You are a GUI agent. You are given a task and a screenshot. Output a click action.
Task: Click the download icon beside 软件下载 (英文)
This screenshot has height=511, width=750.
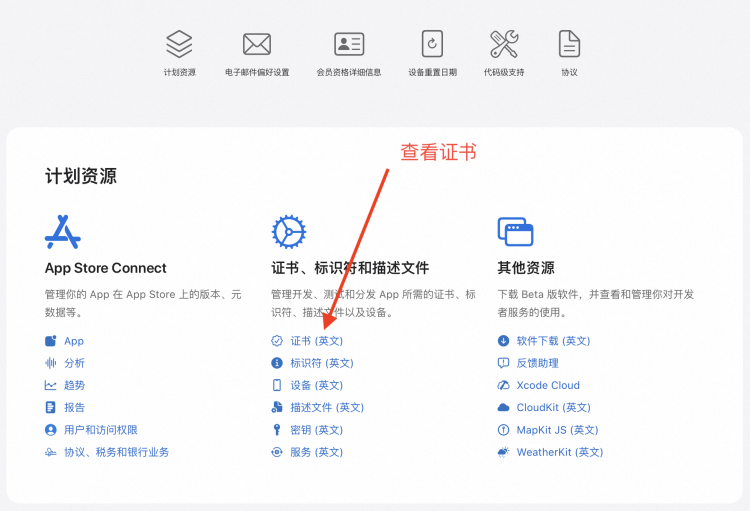pos(503,341)
